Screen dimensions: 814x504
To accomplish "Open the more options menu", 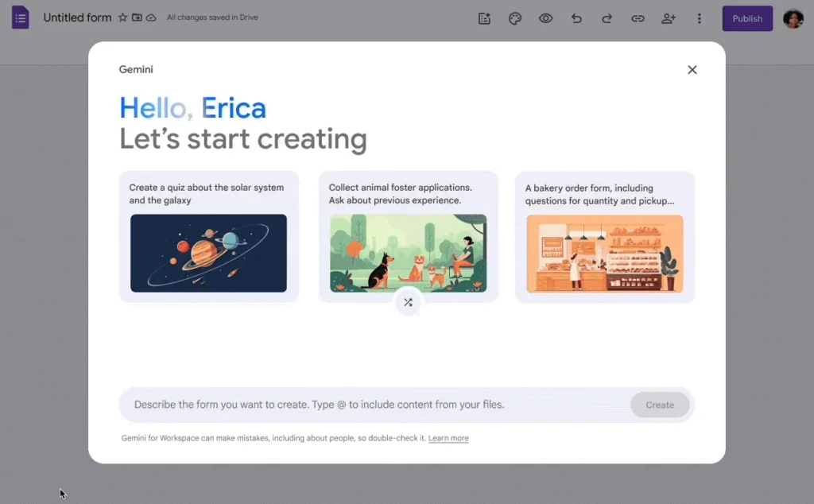I will click(699, 17).
